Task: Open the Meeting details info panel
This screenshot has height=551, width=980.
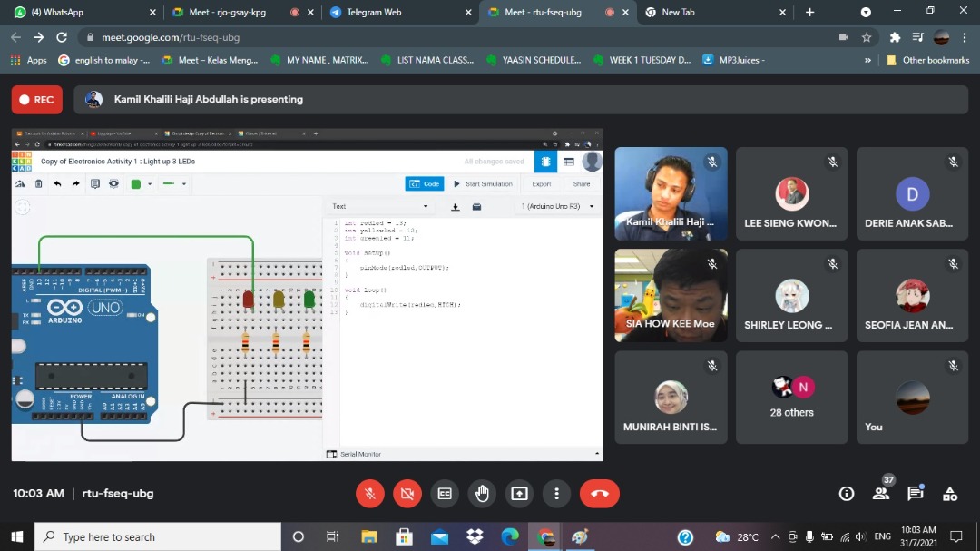Action: pyautogui.click(x=847, y=494)
